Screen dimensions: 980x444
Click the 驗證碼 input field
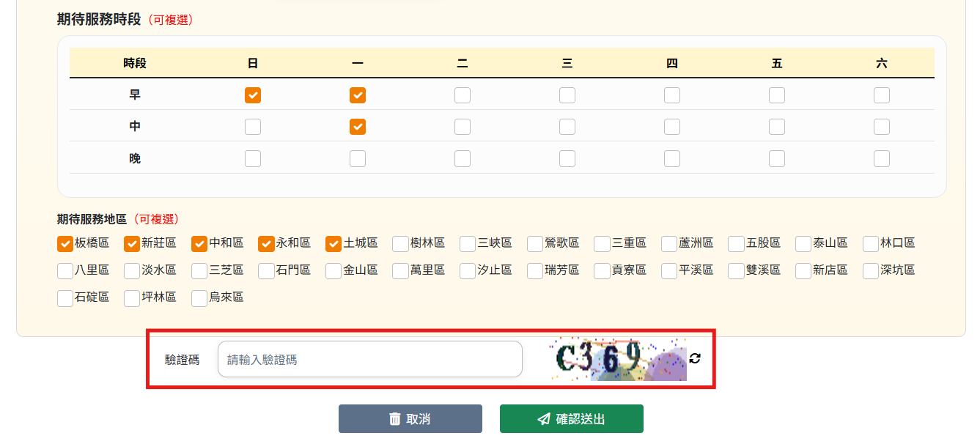369,359
